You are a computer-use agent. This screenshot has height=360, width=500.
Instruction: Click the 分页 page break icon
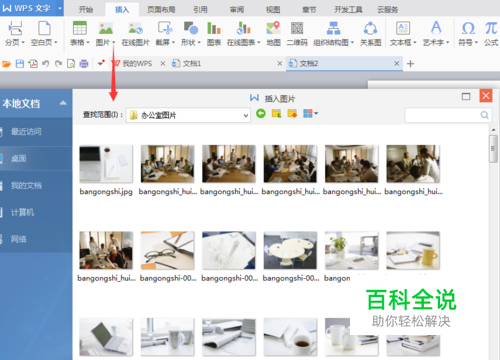[15, 28]
